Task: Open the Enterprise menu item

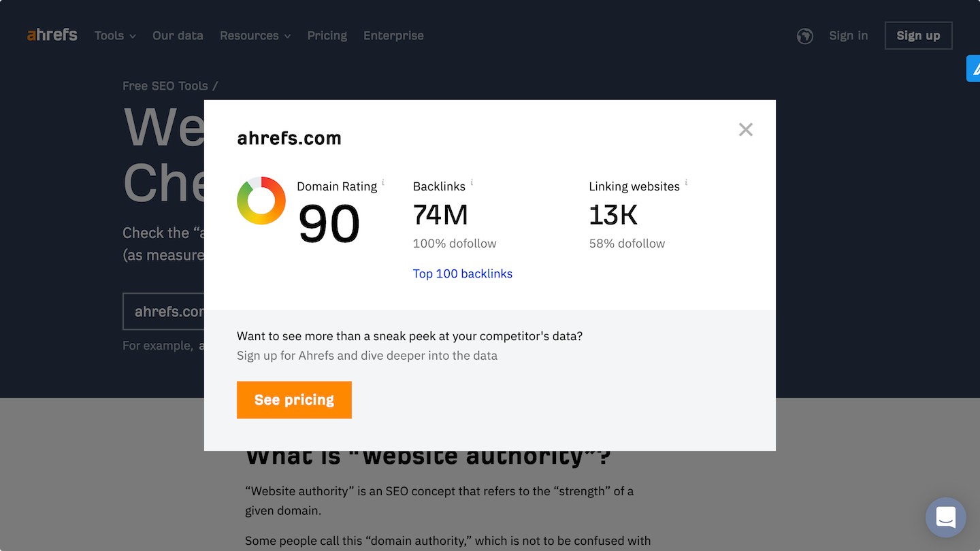Action: click(x=393, y=35)
